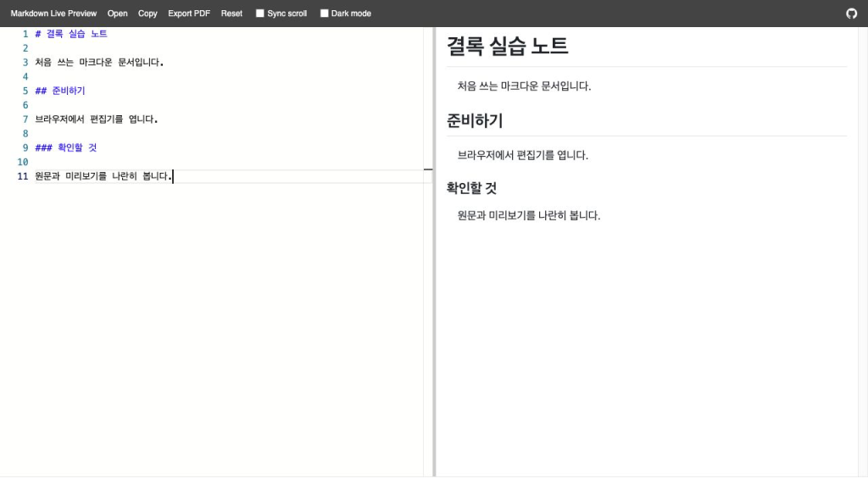Click preview paragraph '브라우저에서 편집기를 엽니다.'
868x488 pixels.
point(522,155)
